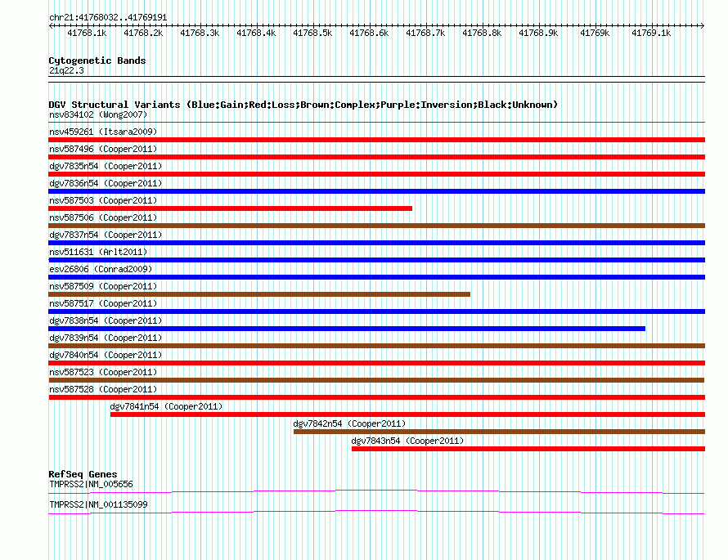
Task: Click the nsv587523 (Cooper2011) label
Action: (x=103, y=372)
